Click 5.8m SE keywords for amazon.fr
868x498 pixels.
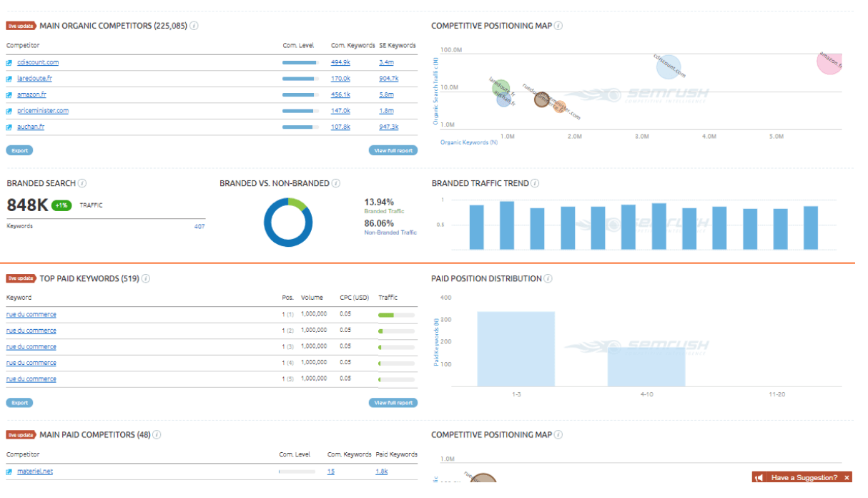(386, 94)
